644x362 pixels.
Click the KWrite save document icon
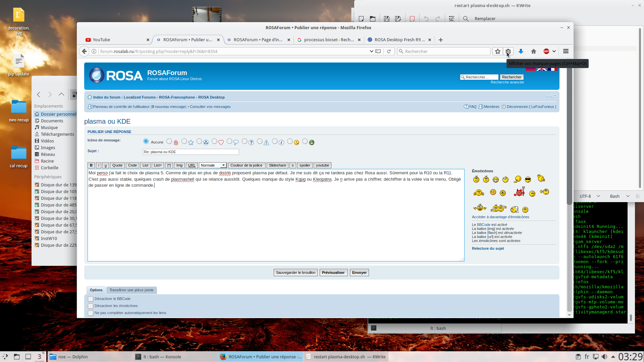pos(386,19)
